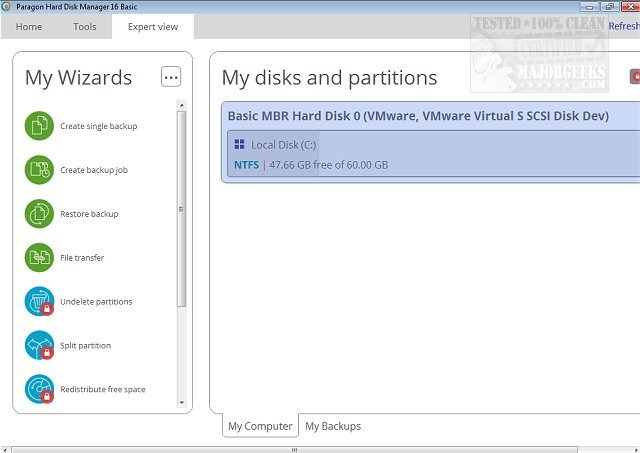Open the My Backups tab
The width and height of the screenshot is (640, 453).
(333, 426)
